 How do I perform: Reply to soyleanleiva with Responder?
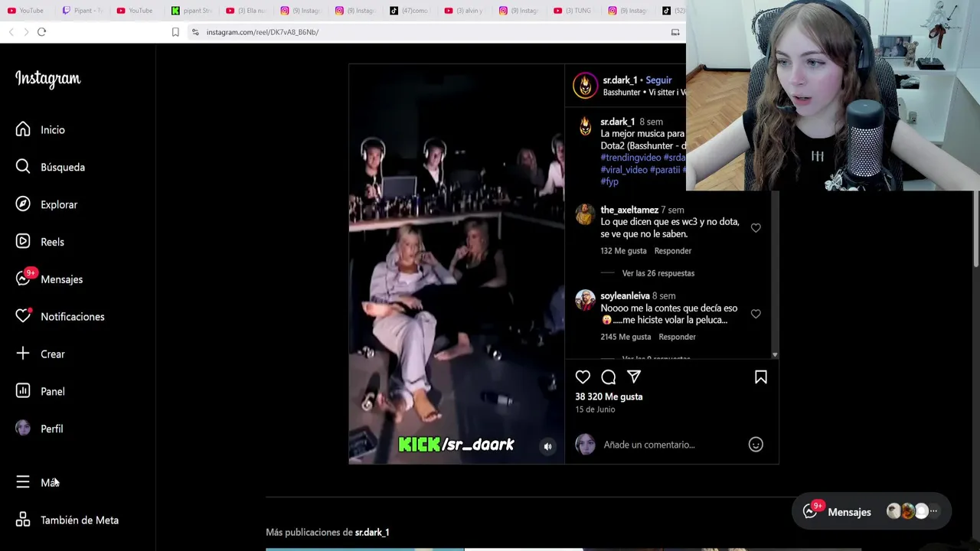tap(677, 337)
